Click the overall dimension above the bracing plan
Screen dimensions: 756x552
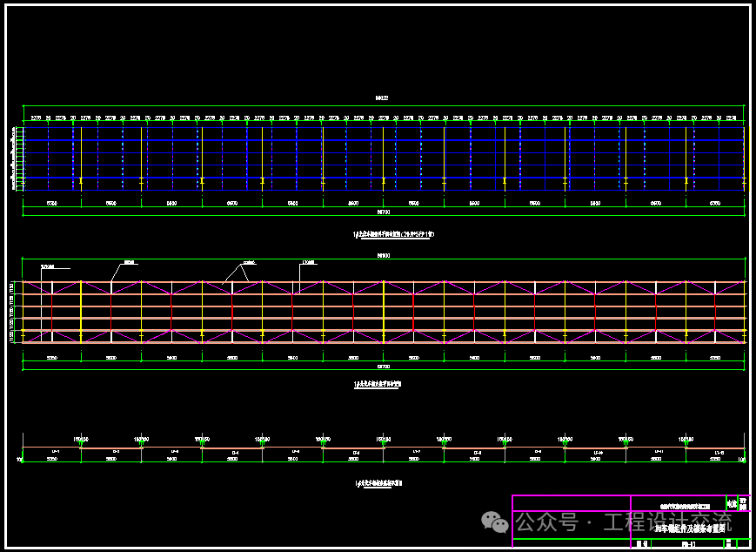click(383, 256)
